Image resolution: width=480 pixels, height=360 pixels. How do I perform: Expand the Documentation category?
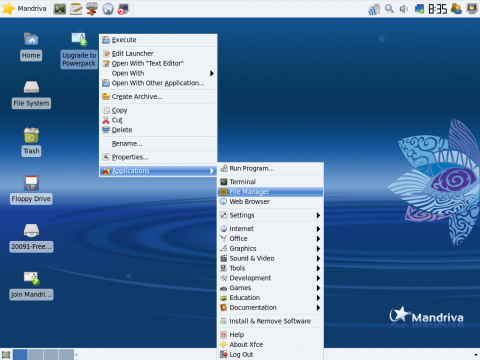click(x=270, y=308)
